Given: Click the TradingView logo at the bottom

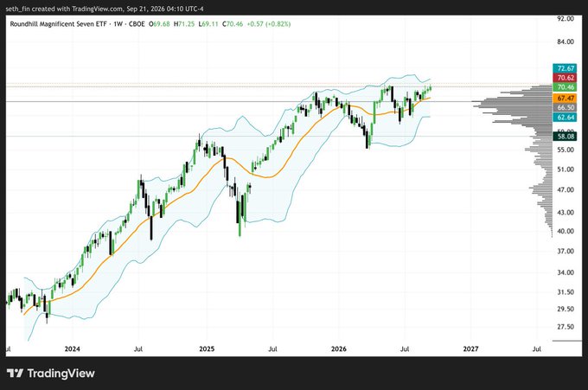Looking at the screenshot, I should [x=51, y=374].
